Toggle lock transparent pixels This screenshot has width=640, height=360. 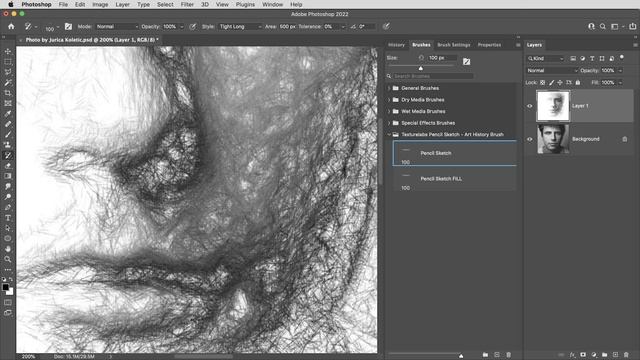[x=542, y=82]
